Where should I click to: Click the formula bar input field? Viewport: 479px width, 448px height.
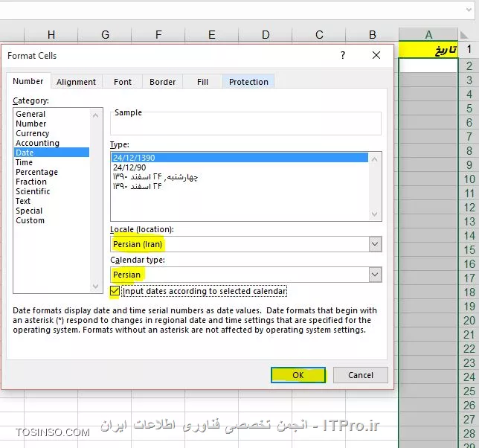coord(231,10)
